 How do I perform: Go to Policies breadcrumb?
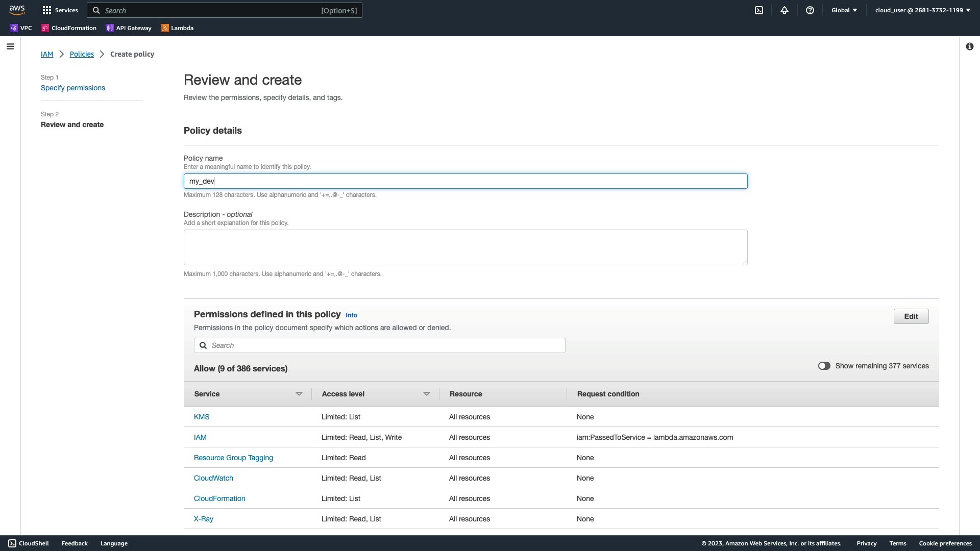(x=82, y=54)
